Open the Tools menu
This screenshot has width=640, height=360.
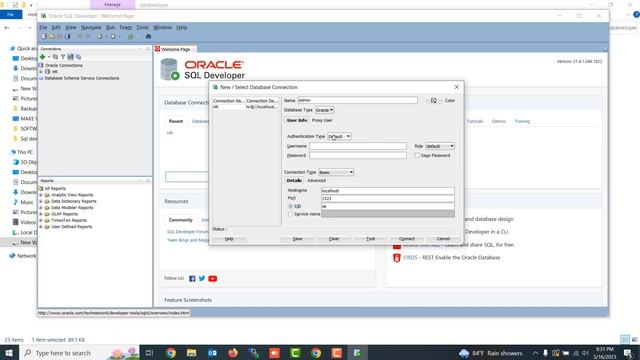(x=142, y=27)
